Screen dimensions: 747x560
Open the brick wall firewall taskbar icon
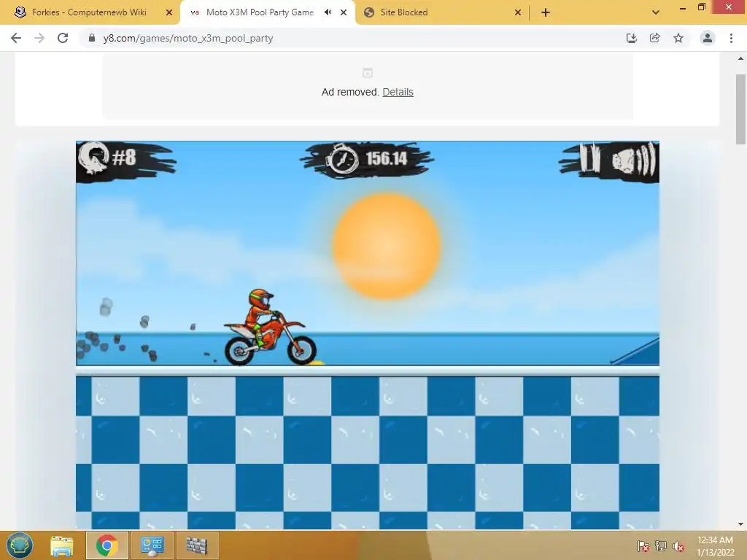coord(197,545)
